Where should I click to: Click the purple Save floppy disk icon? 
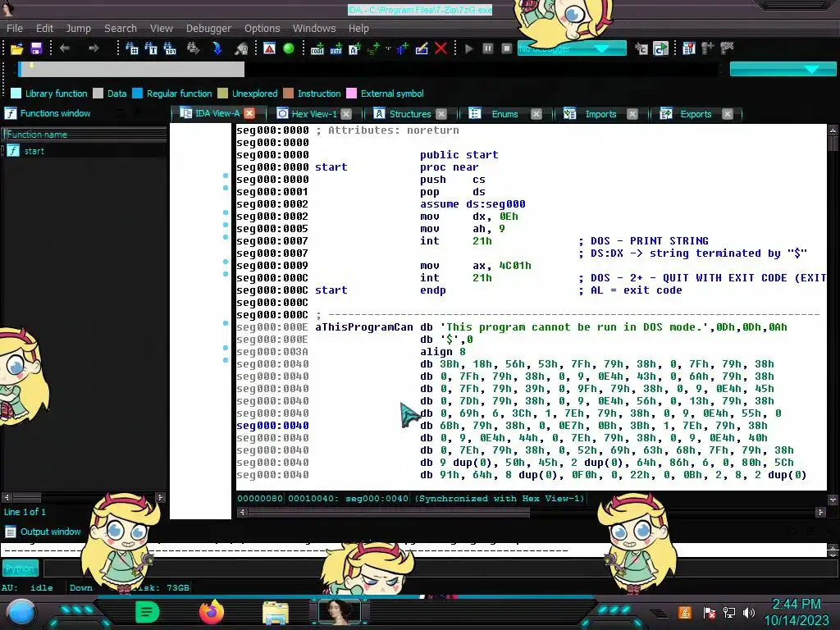36,48
